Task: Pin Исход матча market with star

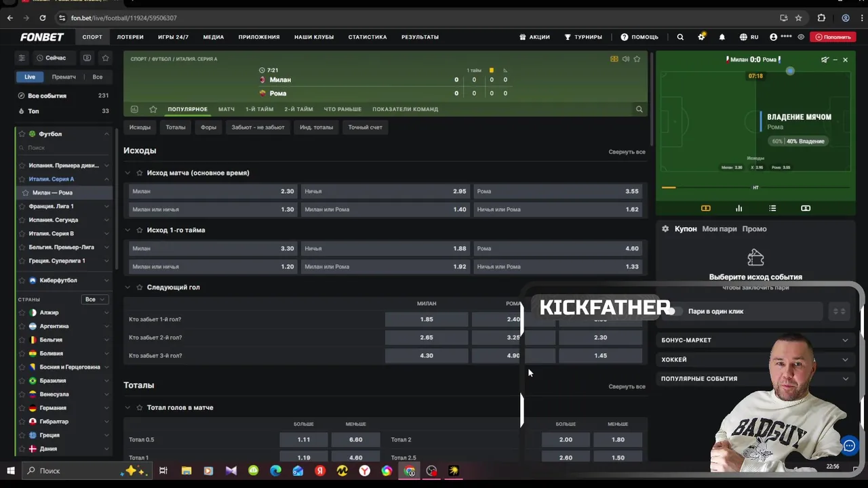Action: click(x=140, y=173)
